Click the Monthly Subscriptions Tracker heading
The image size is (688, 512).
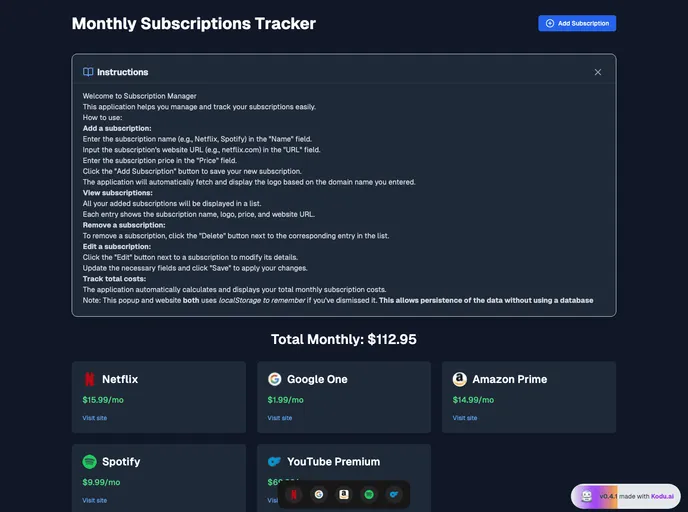point(193,23)
